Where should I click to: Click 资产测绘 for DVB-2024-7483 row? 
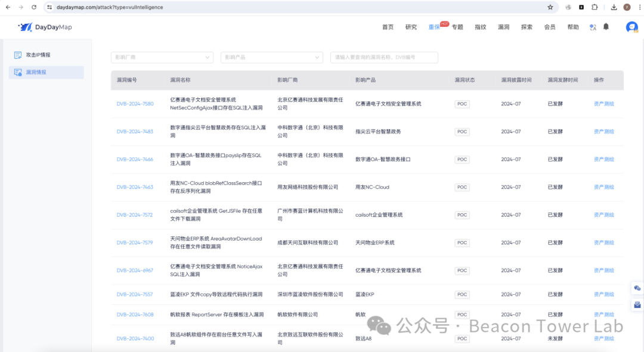(x=603, y=132)
